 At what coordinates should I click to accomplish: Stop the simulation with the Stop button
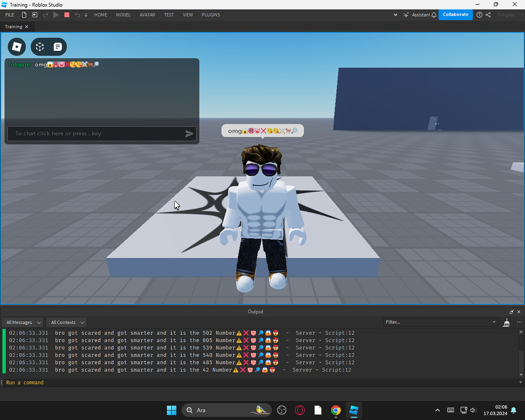(x=66, y=14)
